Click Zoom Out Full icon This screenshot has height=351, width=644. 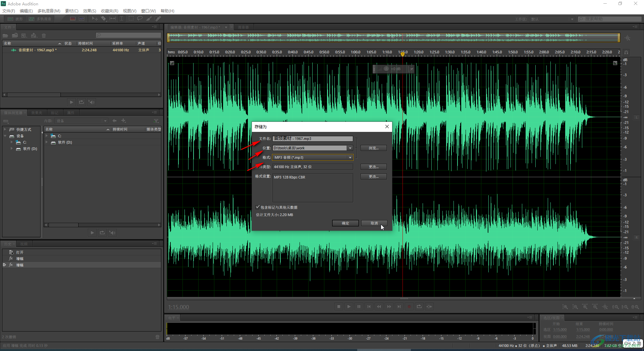point(605,307)
